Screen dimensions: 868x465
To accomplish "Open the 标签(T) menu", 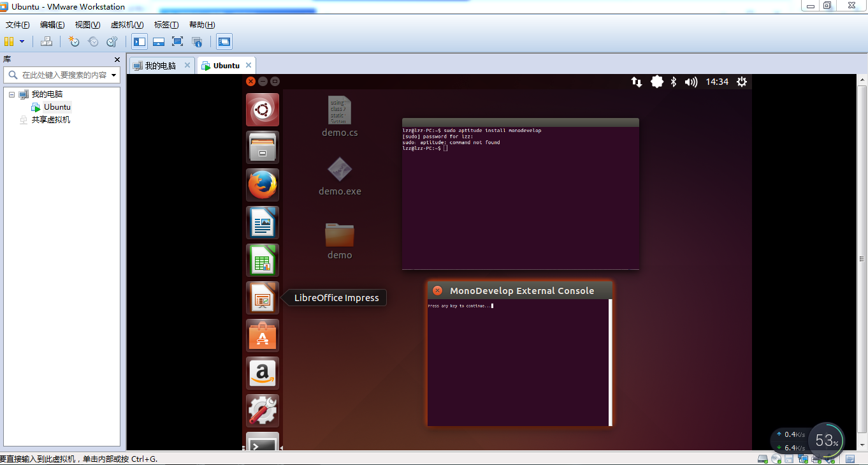I will 166,25.
